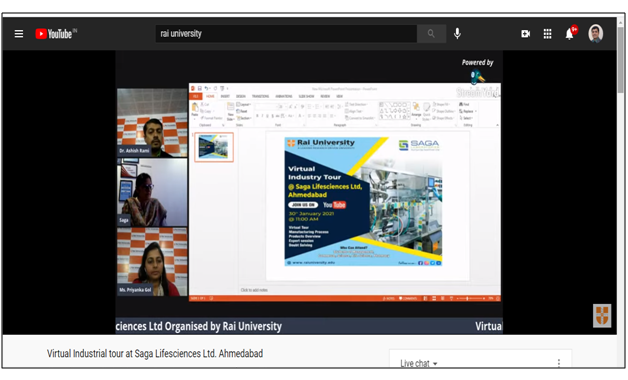Open the account avatar menu
Viewport: 628px width, 380px height.
point(596,34)
